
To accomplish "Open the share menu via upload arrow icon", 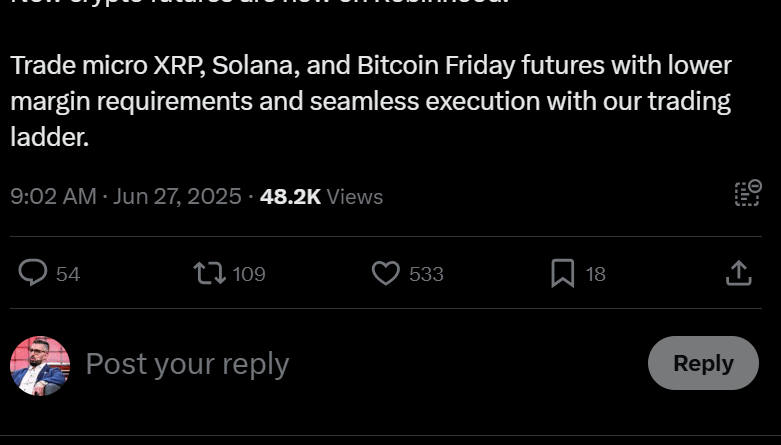I will (738, 273).
